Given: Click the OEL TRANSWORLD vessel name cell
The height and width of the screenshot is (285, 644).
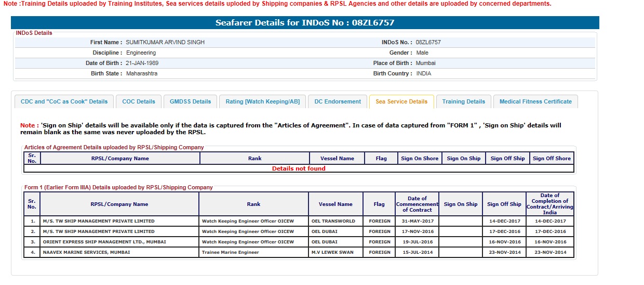Looking at the screenshot, I should (333, 221).
